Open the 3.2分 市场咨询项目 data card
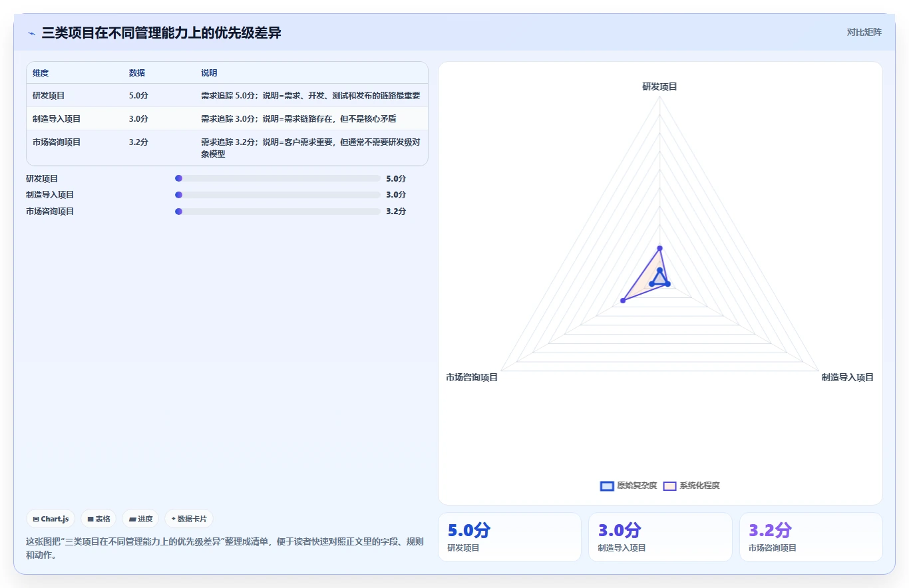909x588 pixels. tap(811, 537)
